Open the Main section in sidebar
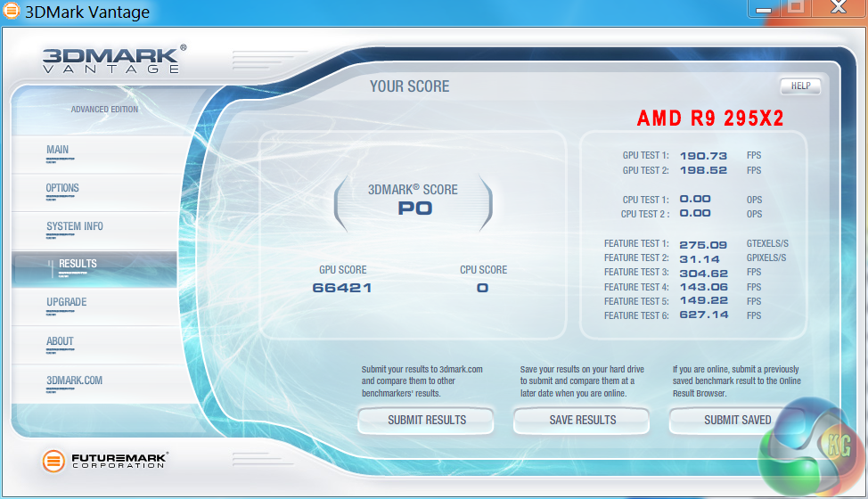The width and height of the screenshot is (868, 499). point(94,154)
